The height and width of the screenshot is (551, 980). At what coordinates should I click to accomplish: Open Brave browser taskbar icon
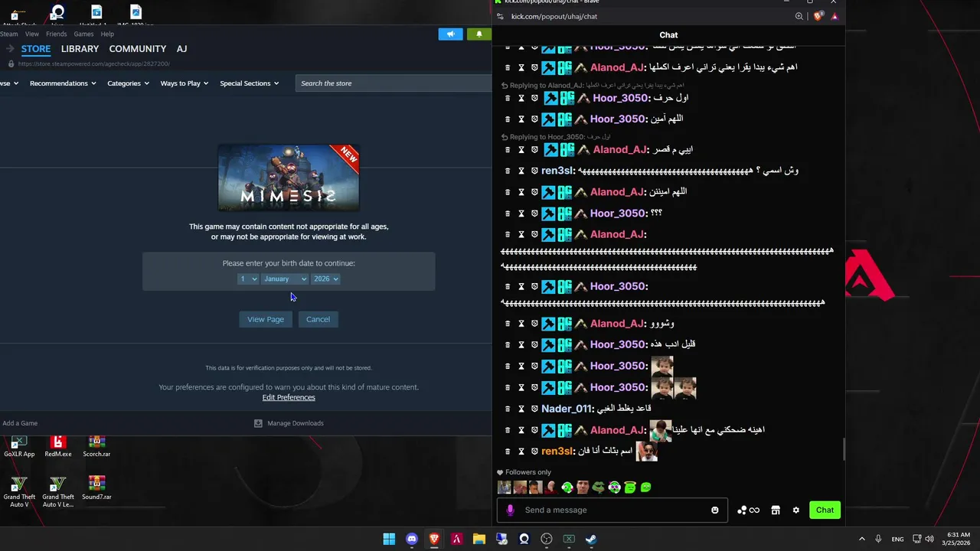pos(434,539)
